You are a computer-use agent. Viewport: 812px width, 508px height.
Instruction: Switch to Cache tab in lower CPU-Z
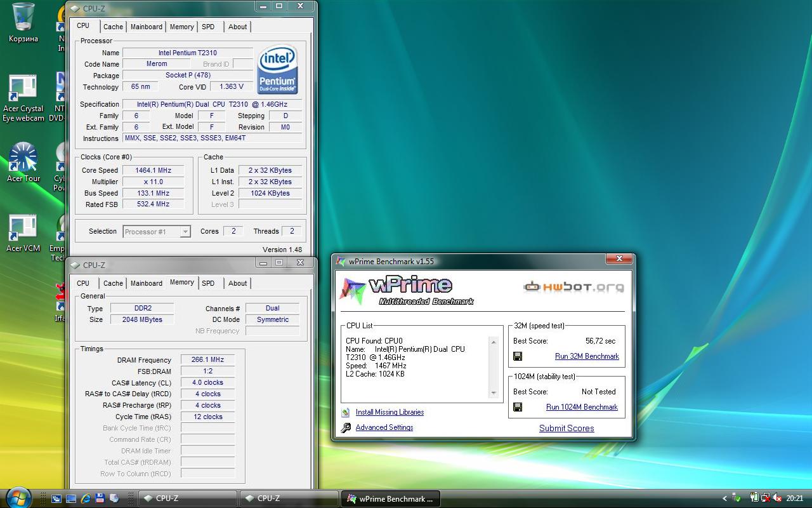(x=113, y=283)
